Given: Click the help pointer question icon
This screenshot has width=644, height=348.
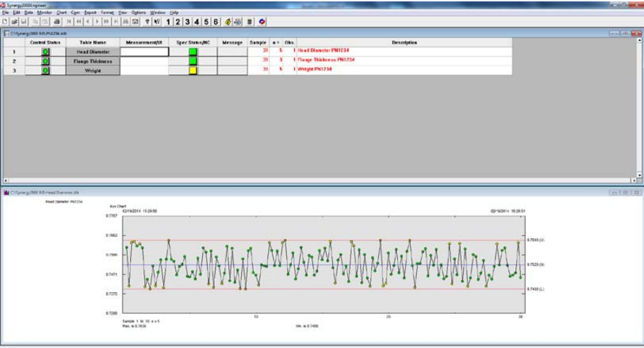Looking at the screenshot, I should [157, 21].
